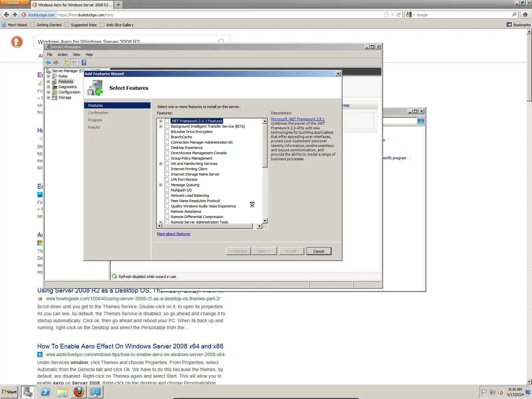Click the Firefox URL address bar

click(x=219, y=15)
